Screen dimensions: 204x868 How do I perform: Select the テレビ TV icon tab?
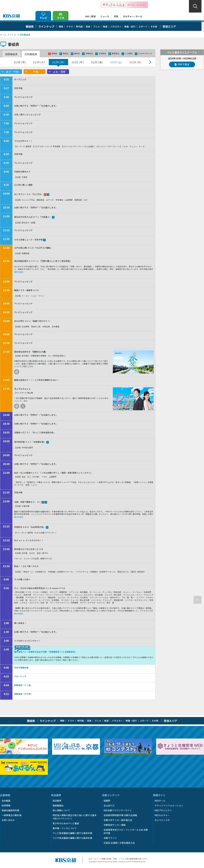tap(43, 16)
